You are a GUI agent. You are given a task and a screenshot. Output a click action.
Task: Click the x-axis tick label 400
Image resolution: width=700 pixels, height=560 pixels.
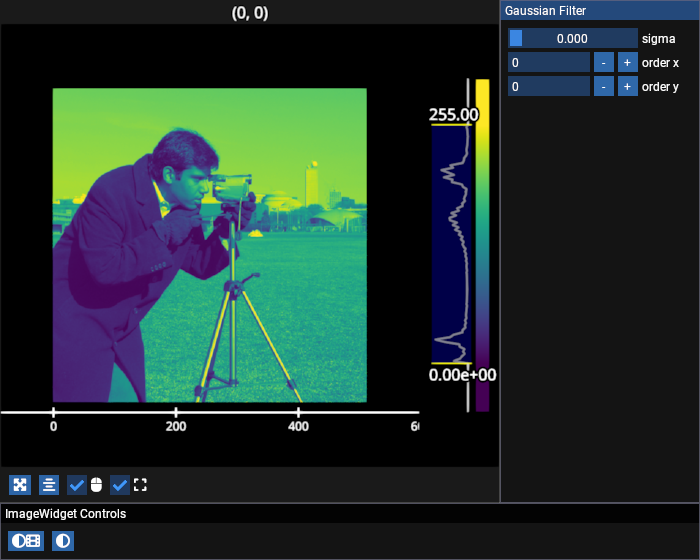pyautogui.click(x=298, y=426)
